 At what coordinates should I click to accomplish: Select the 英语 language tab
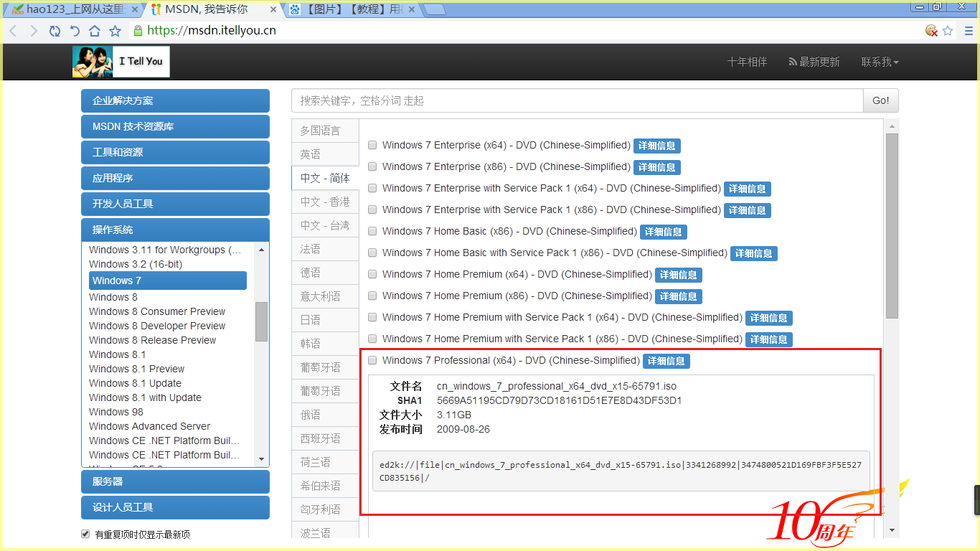coord(325,154)
